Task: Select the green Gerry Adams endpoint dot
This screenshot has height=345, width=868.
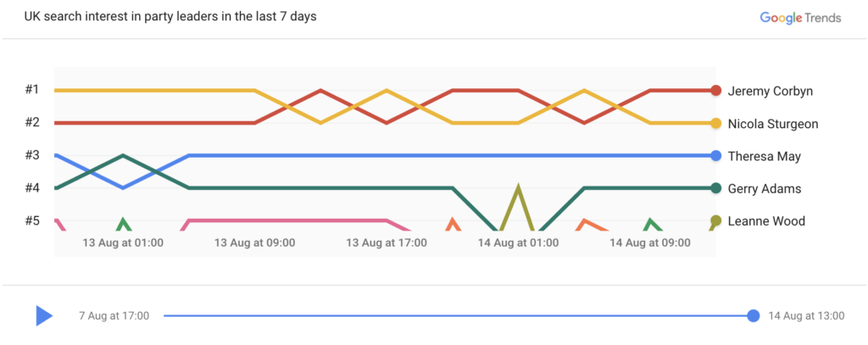Action: [x=715, y=188]
